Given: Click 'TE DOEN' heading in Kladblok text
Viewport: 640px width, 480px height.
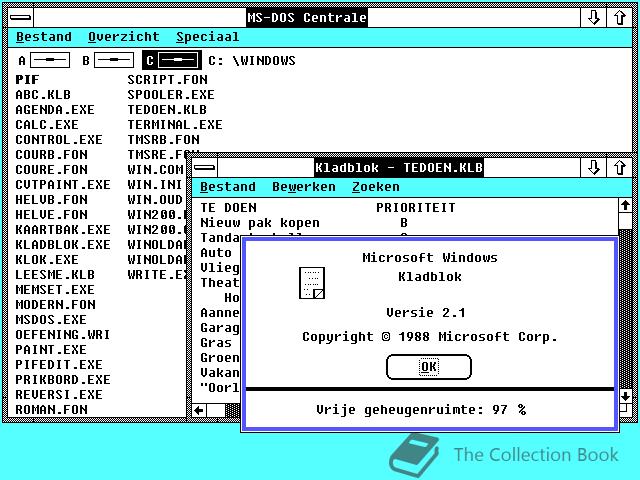Looking at the screenshot, I should (228, 208).
